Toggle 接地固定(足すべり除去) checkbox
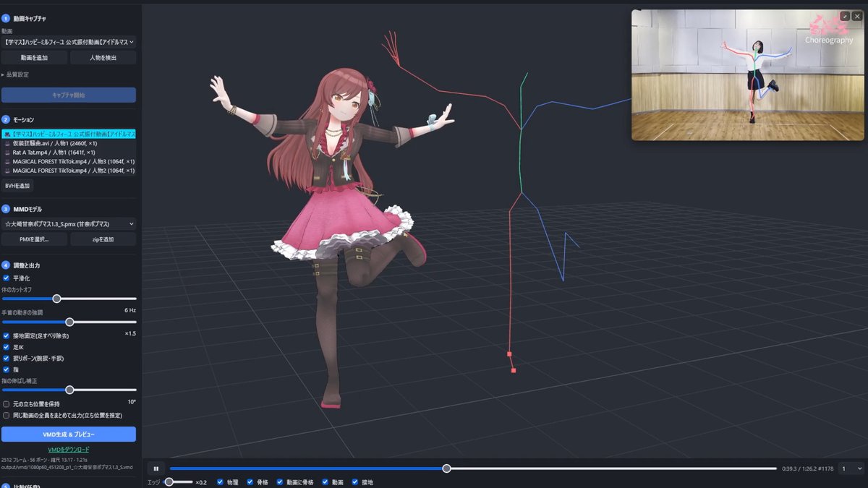 (7, 336)
